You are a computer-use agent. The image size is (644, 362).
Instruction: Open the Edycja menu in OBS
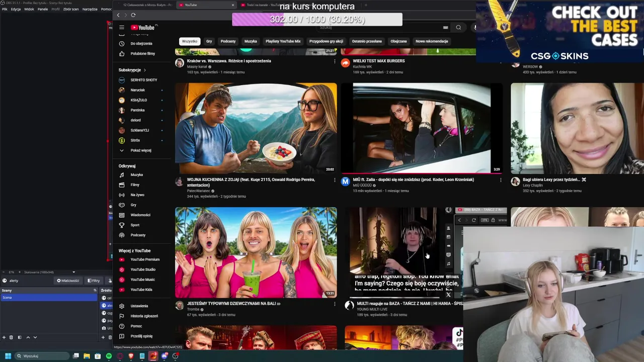point(16,9)
